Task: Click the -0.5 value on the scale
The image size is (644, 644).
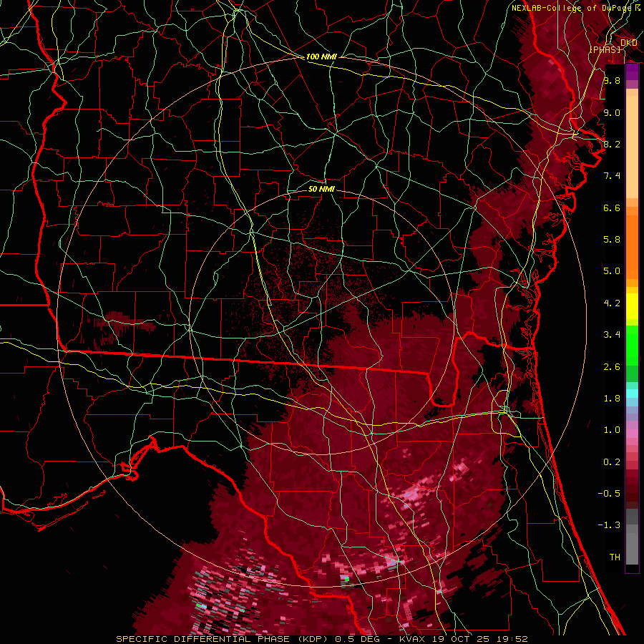Action: 609,494
